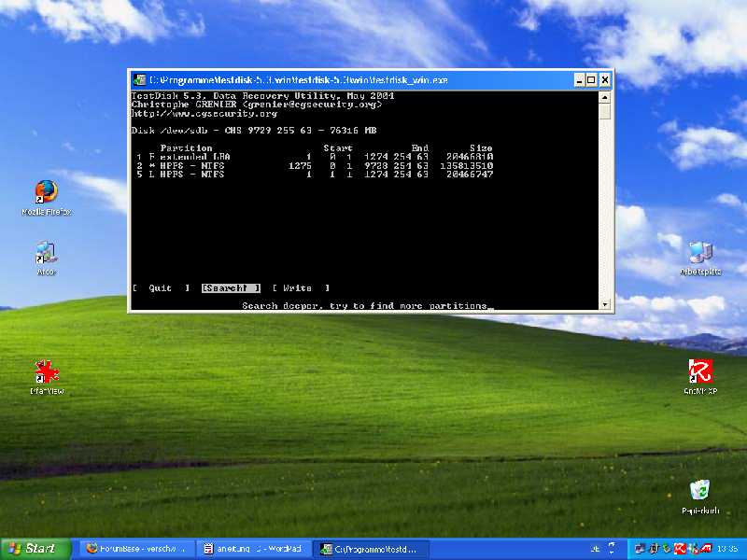Open the Windows Start menu

pos(35,549)
